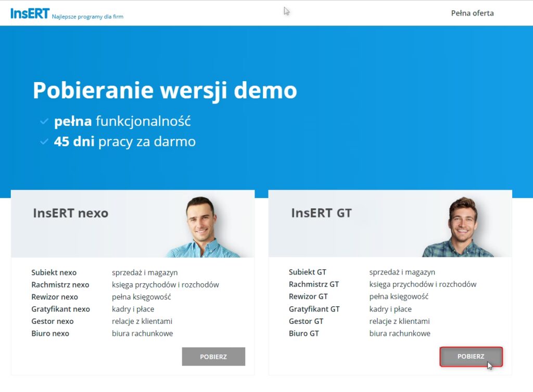Click the InsERT logo in the header
Screen dimensions: 533x392
30,13
